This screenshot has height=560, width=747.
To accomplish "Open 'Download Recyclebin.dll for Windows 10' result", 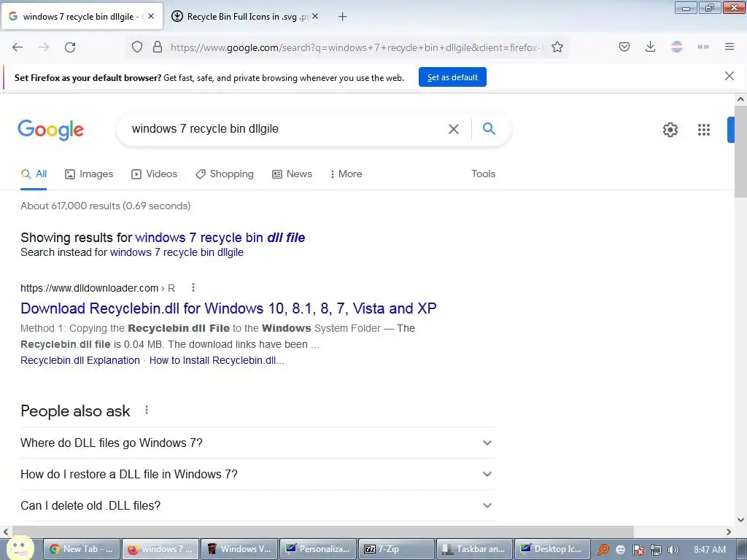I will coord(228,308).
